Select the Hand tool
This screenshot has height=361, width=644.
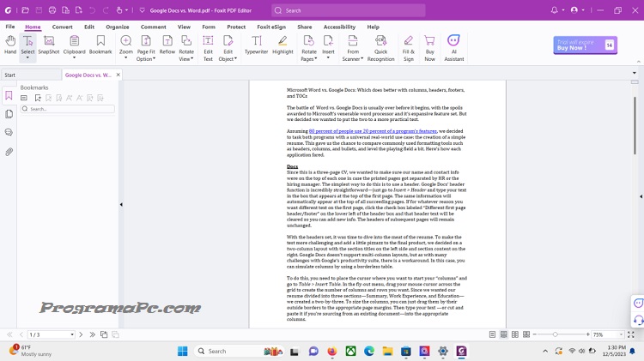tap(10, 45)
